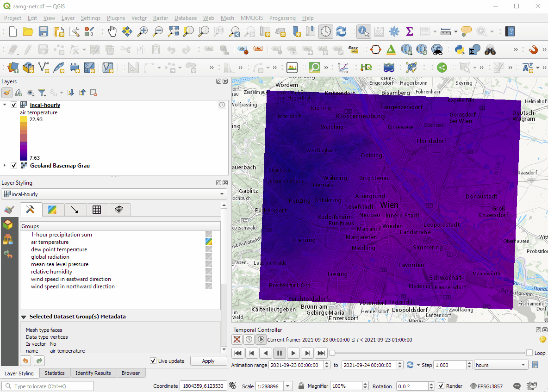The height and width of the screenshot is (392, 548).
Task: Switch to the Identify Results tab
Action: click(93, 373)
